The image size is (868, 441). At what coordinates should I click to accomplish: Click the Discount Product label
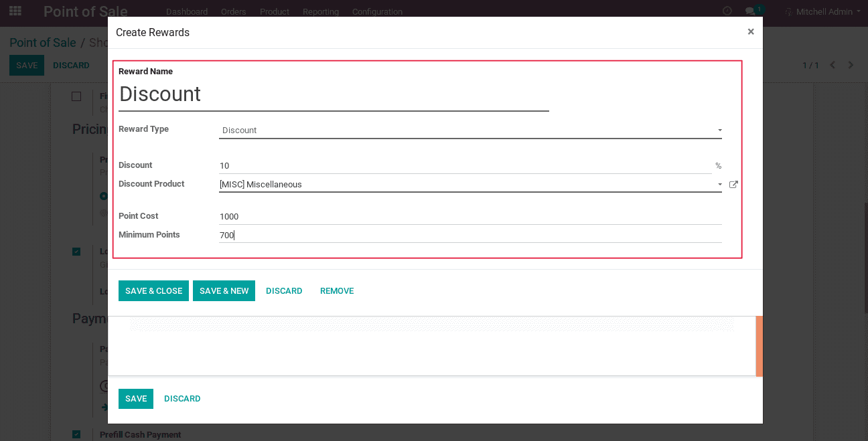point(151,184)
